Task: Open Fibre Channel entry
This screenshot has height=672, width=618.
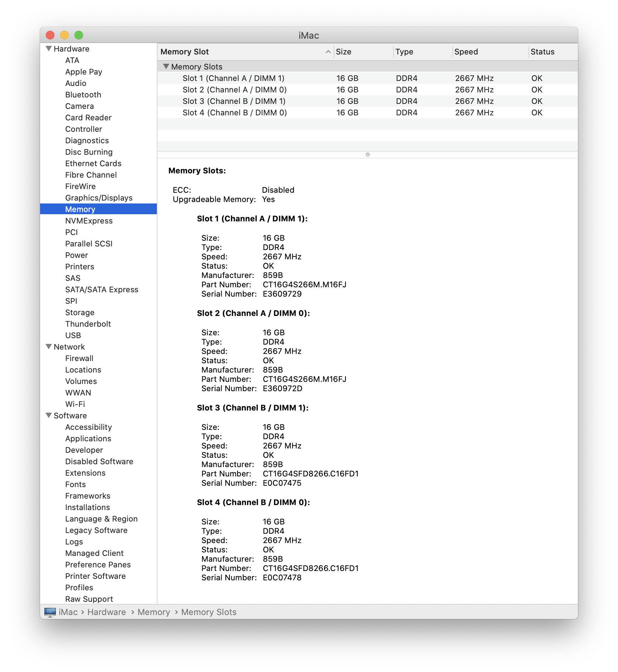Action: click(91, 175)
